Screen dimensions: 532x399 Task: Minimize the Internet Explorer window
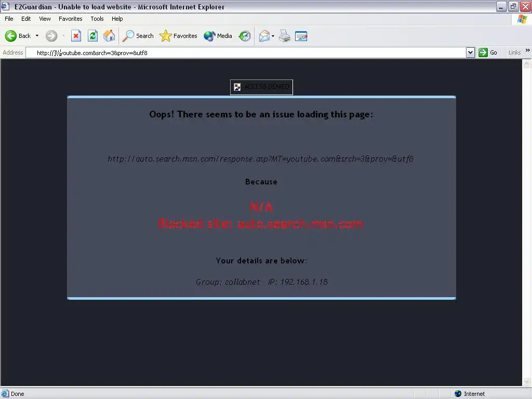pos(501,6)
